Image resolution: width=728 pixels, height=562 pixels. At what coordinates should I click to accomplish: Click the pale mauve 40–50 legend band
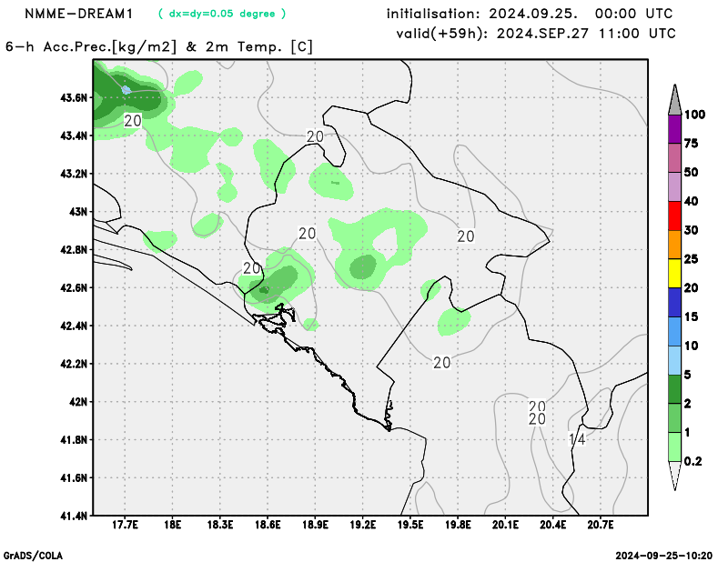(x=674, y=187)
